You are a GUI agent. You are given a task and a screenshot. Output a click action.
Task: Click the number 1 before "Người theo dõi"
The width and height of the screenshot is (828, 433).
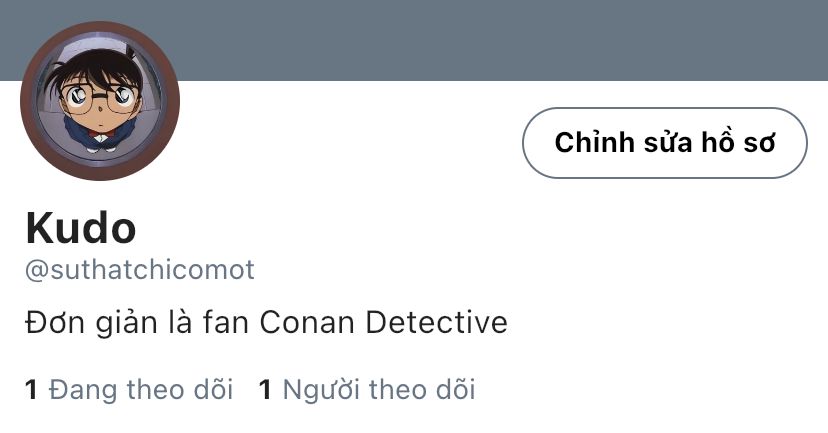[265, 389]
